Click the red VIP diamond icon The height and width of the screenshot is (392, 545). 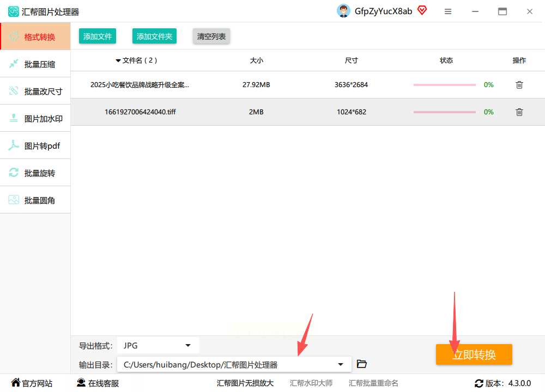click(x=422, y=10)
